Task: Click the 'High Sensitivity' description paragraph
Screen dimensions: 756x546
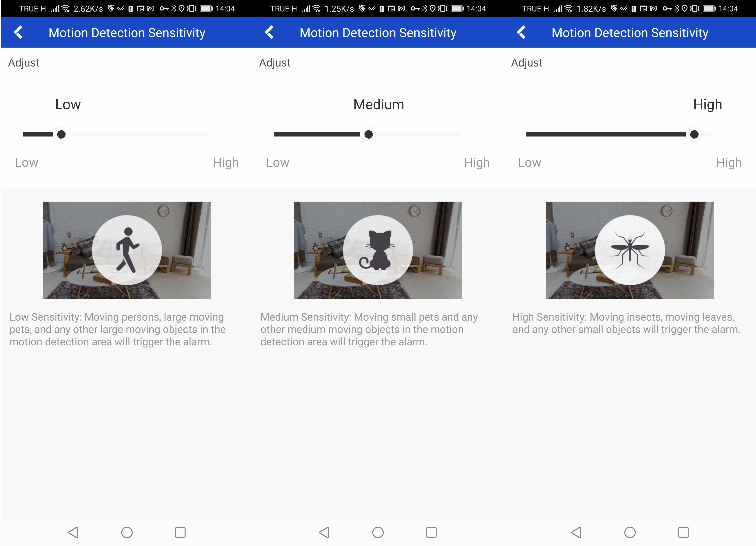Action: (x=626, y=323)
